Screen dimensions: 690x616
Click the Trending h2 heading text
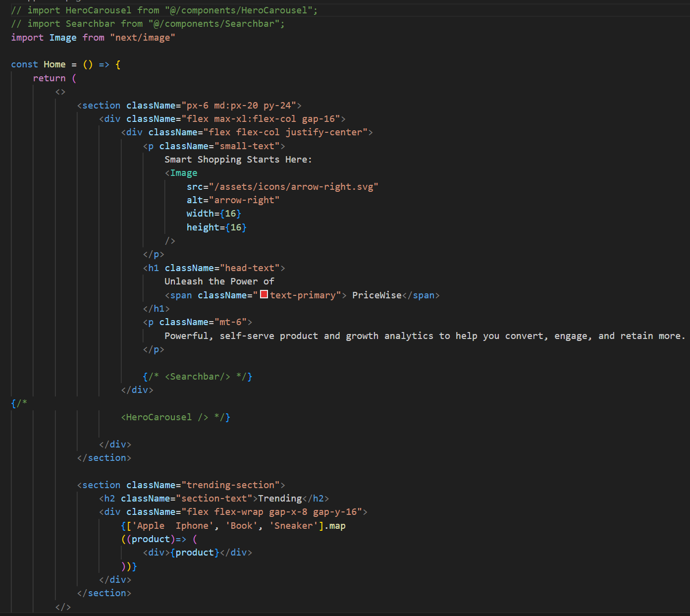280,498
